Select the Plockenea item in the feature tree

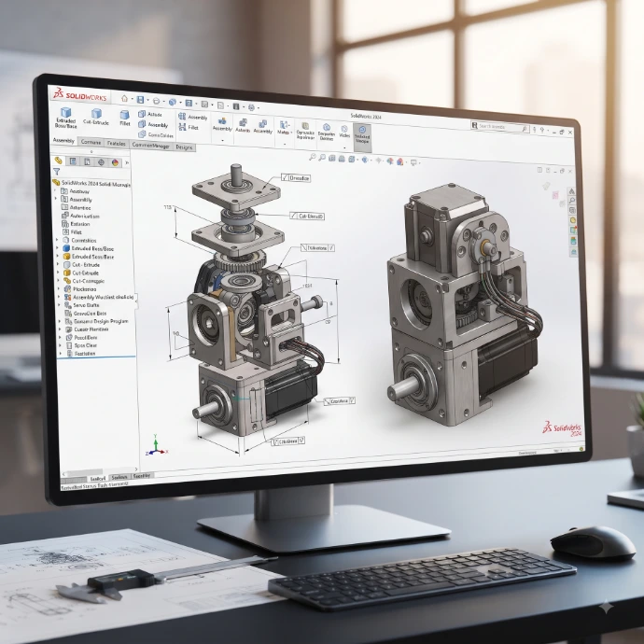tap(80, 288)
